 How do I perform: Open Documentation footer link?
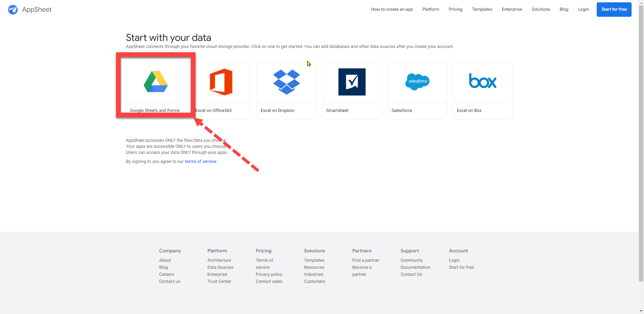pos(415,267)
